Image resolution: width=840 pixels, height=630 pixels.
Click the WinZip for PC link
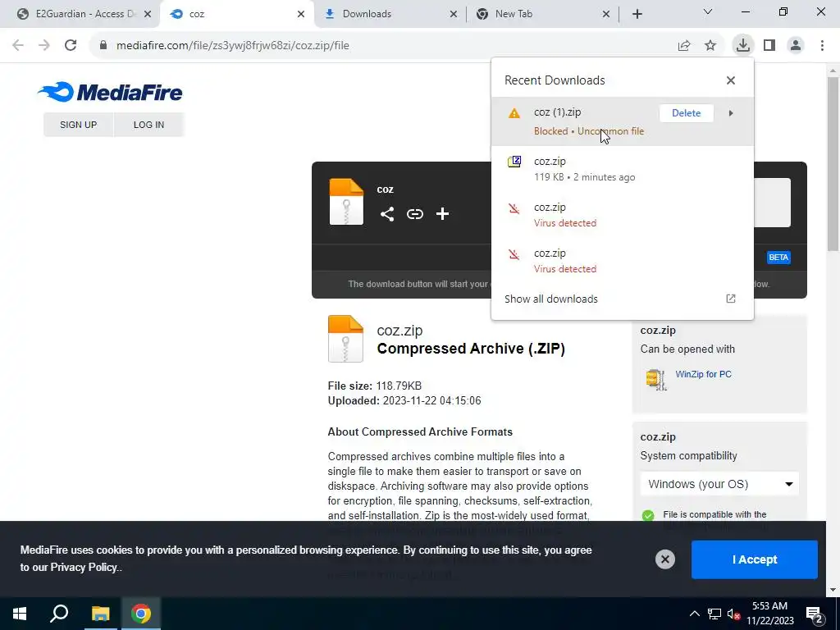[703, 374]
